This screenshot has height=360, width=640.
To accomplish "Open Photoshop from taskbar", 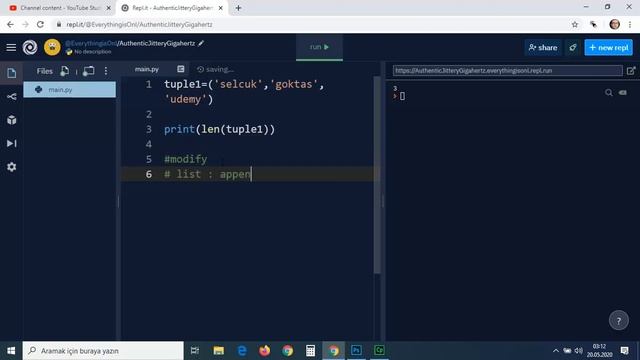I will coord(356,351).
